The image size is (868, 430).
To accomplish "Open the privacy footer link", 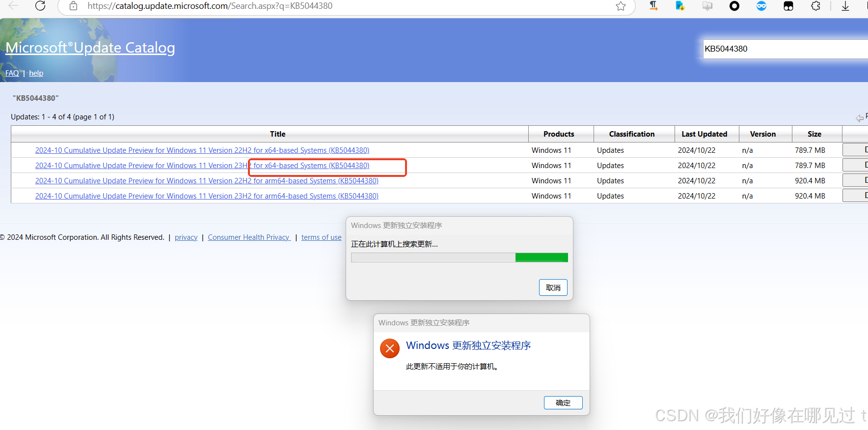I will click(186, 237).
